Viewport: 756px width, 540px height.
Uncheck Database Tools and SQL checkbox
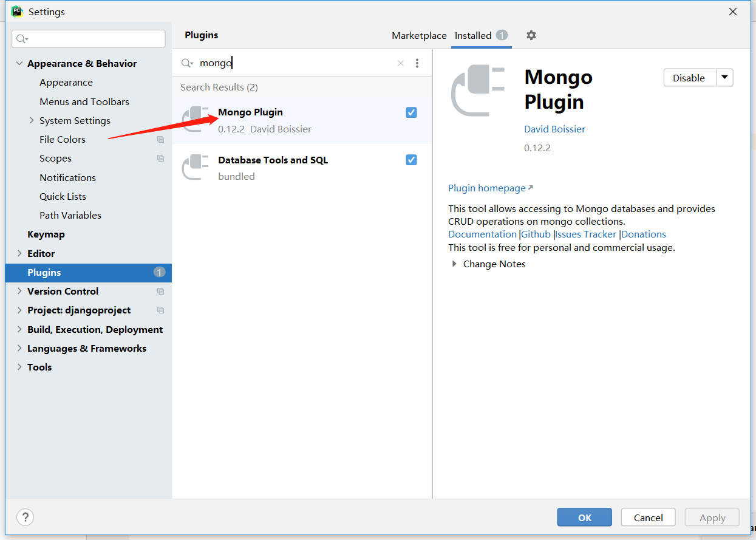click(411, 160)
